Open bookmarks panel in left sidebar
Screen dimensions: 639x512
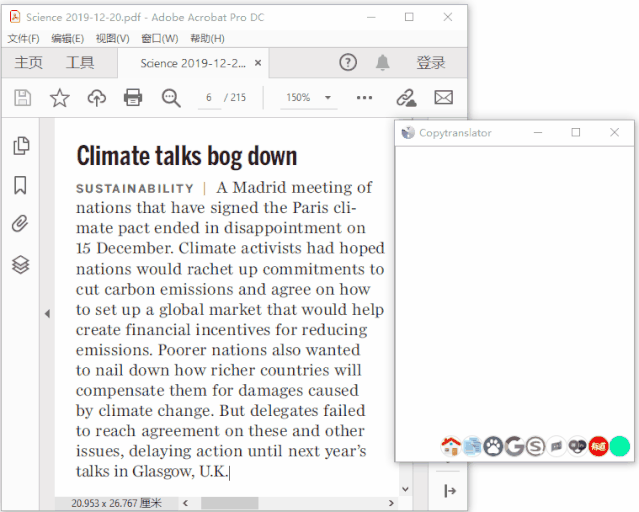point(20,185)
